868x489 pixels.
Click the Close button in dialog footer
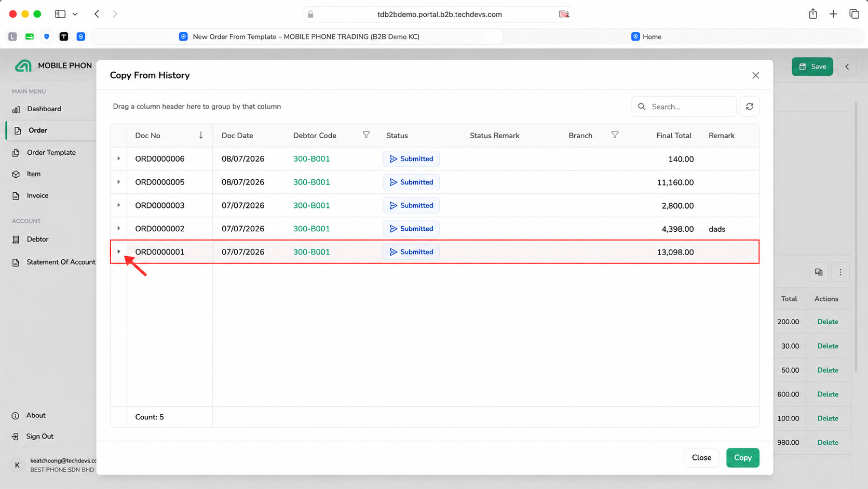click(x=701, y=457)
